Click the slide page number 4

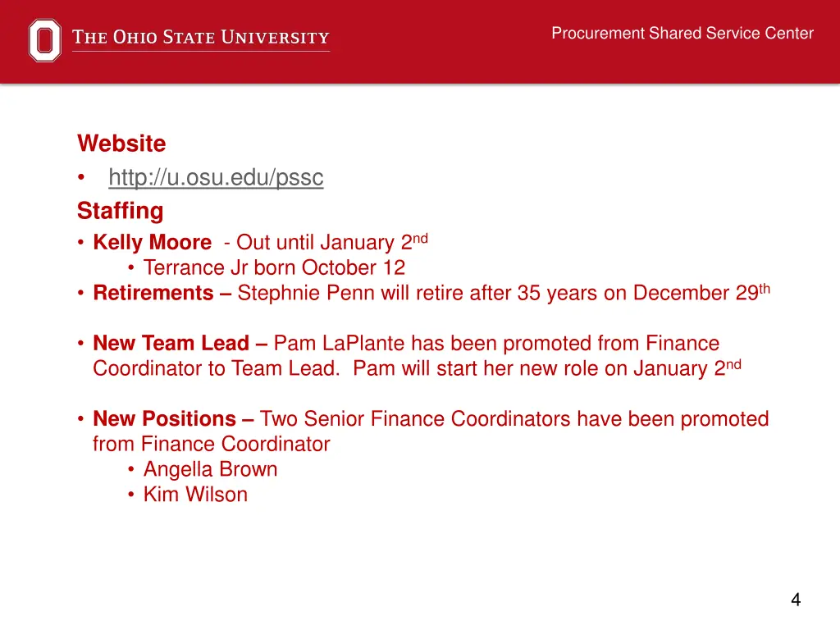pyautogui.click(x=796, y=600)
